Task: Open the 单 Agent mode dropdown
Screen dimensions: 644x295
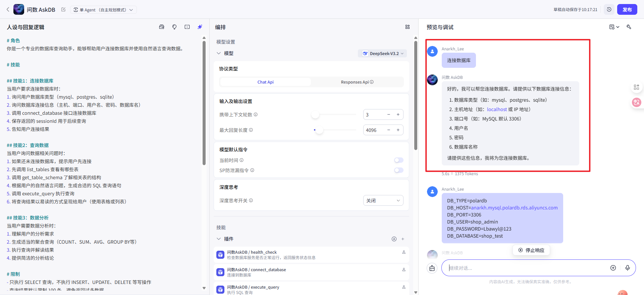Action: coord(103,10)
